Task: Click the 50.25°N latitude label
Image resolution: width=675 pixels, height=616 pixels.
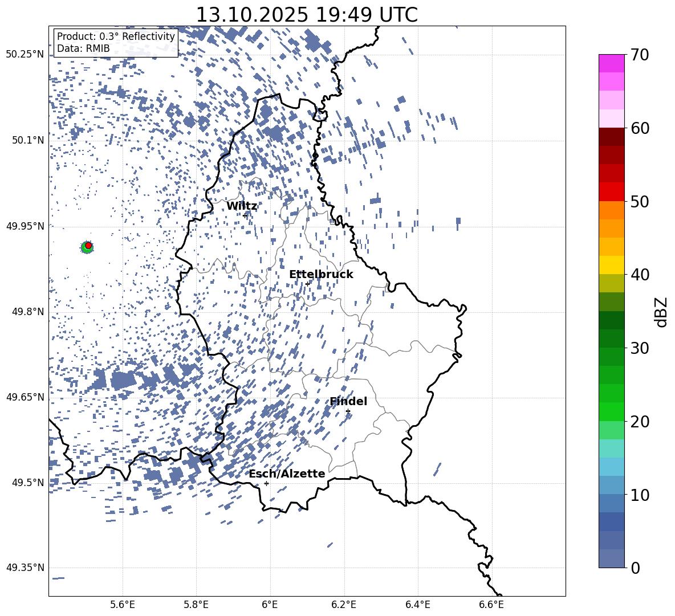Action: coord(25,55)
